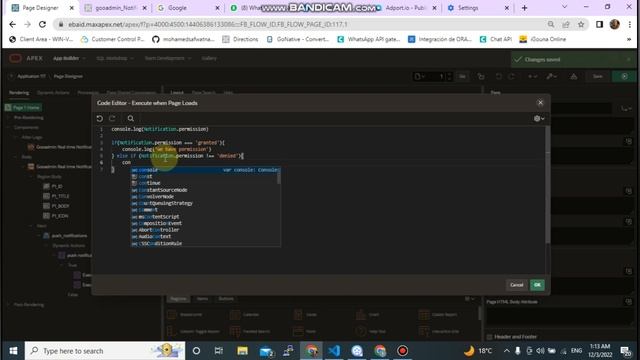Screen dimensions: 640x360
Task: Run page button in Page Designer
Action: pos(624,76)
